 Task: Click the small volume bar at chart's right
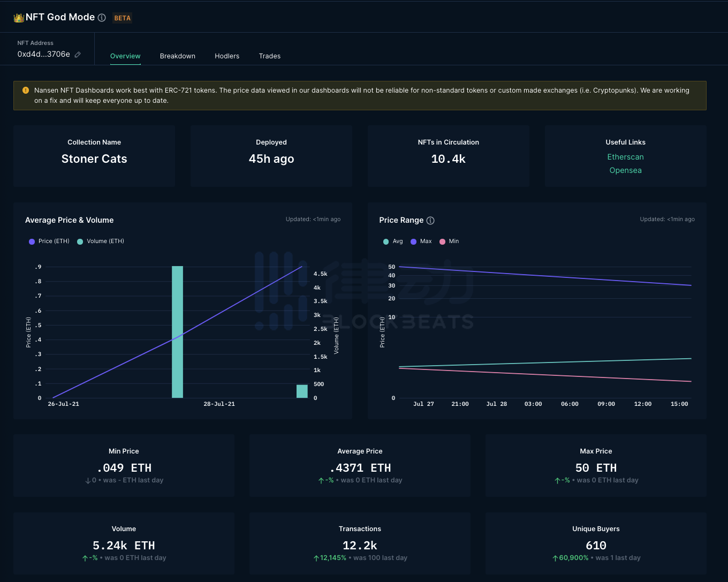point(302,391)
